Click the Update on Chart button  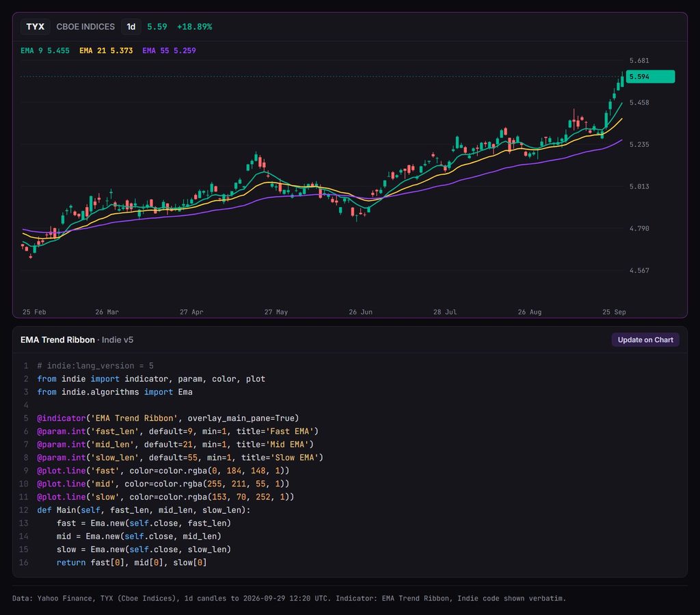click(645, 340)
